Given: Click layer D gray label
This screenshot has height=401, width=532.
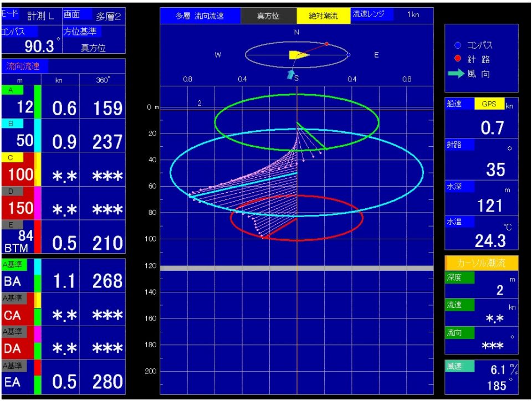Looking at the screenshot, I should [12, 191].
